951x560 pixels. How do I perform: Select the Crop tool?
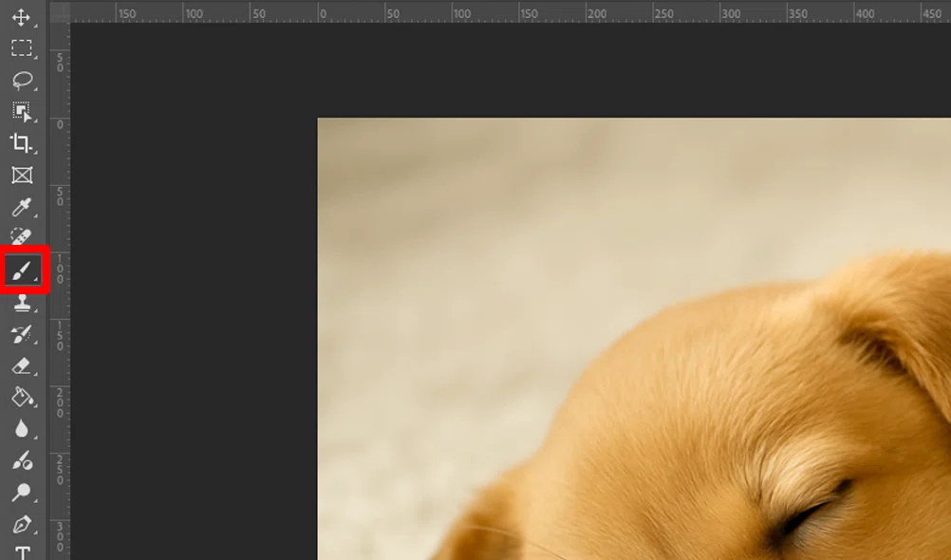tap(22, 143)
